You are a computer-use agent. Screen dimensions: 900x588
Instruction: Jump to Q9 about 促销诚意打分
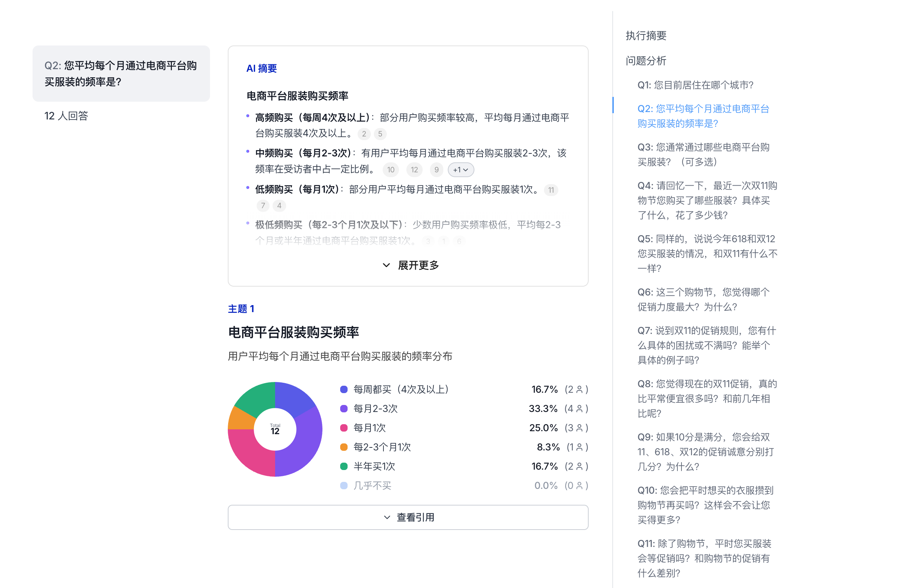click(706, 452)
